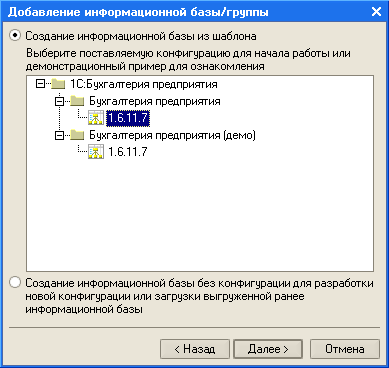Go back with the < Назад button
This screenshot has height=368, width=389.
pos(195,349)
